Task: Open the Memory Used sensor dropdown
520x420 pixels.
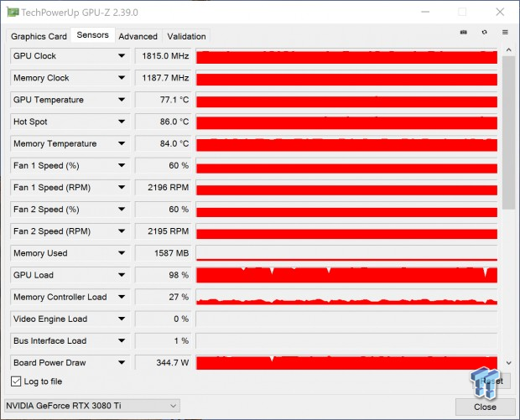Action: tap(122, 252)
